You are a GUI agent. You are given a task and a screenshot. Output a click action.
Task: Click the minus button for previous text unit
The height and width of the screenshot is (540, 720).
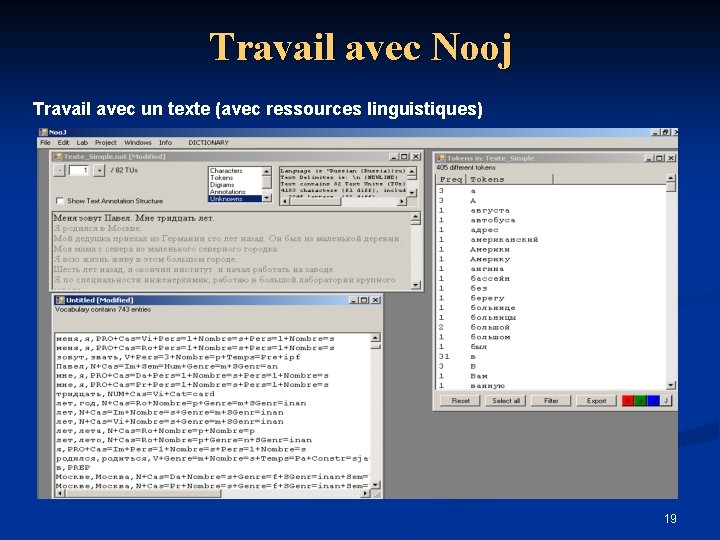point(59,170)
